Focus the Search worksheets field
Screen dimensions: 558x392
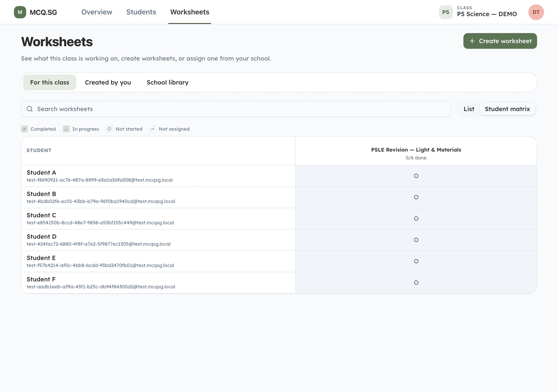(x=236, y=109)
